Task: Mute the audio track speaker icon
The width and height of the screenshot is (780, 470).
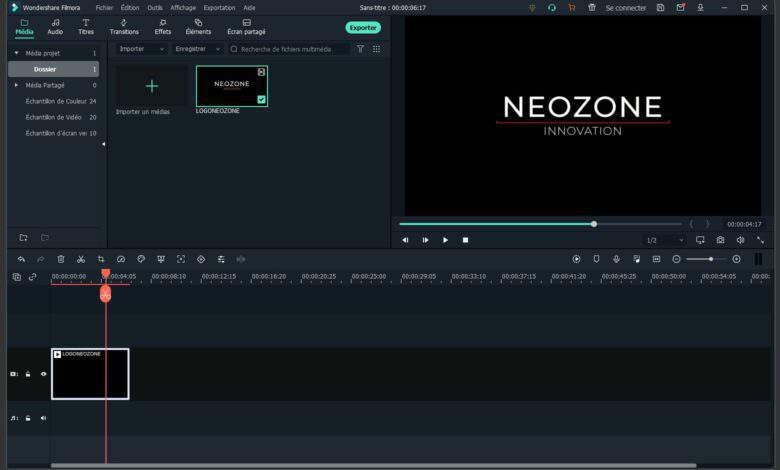Action: 43,418
